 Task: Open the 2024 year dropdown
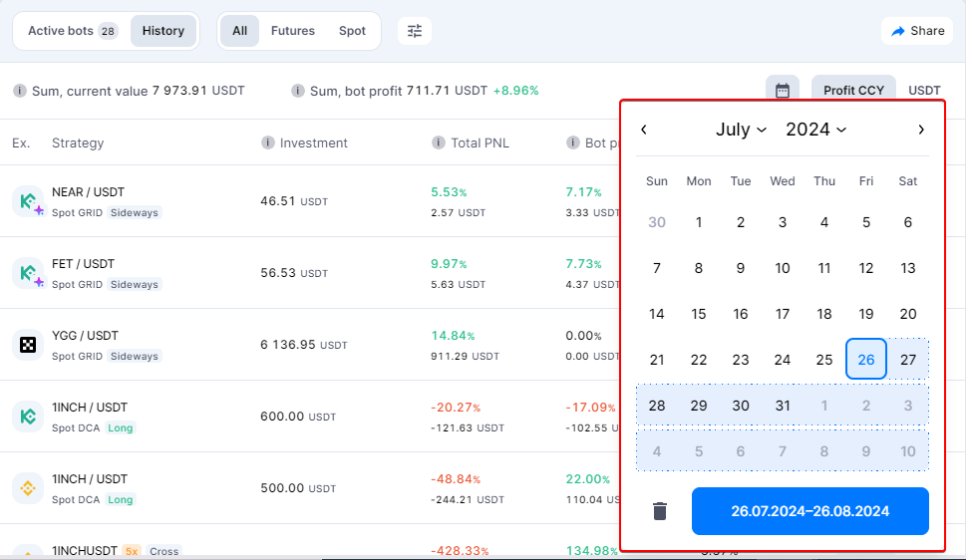click(x=815, y=130)
